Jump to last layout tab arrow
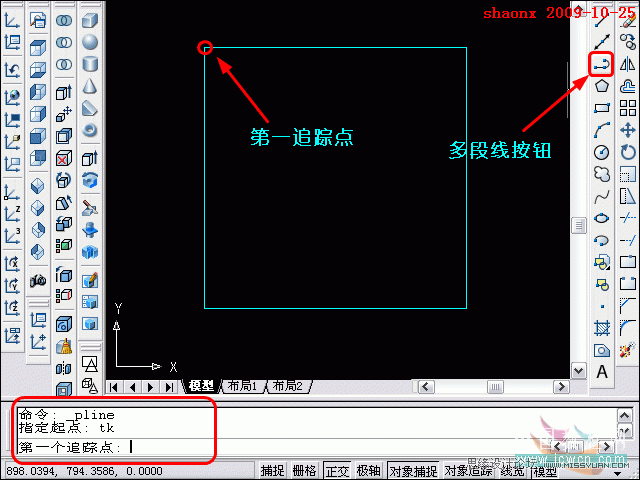The width and height of the screenshot is (640, 480). [168, 387]
